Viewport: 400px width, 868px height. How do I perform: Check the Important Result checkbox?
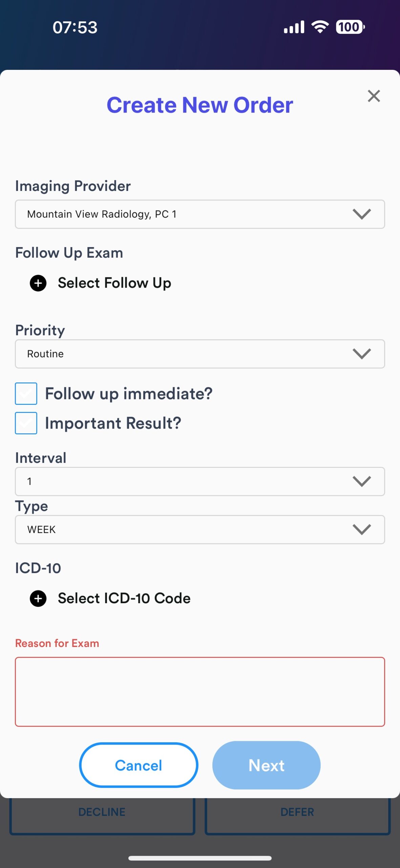click(26, 423)
